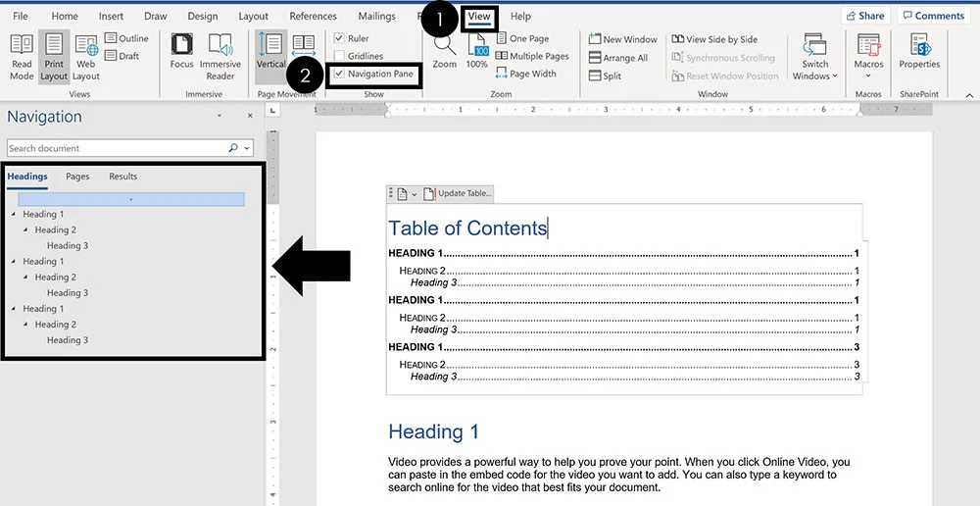Split the document window
Image resolution: width=980 pixels, height=506 pixels.
[x=605, y=76]
